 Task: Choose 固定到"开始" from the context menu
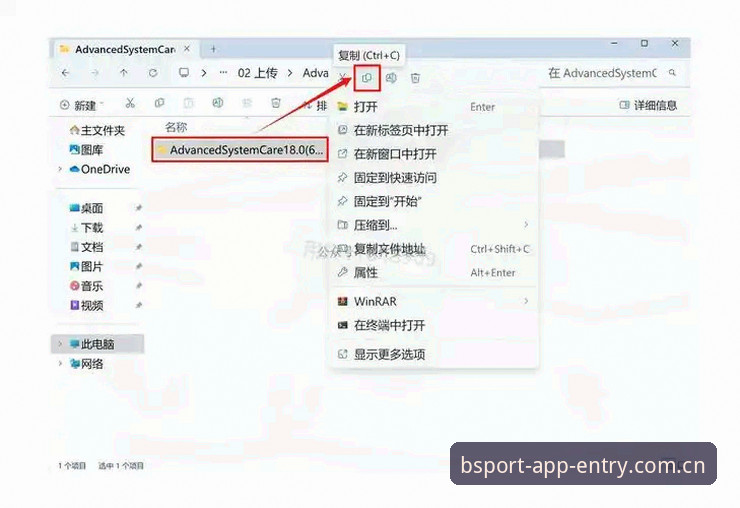(x=434, y=202)
